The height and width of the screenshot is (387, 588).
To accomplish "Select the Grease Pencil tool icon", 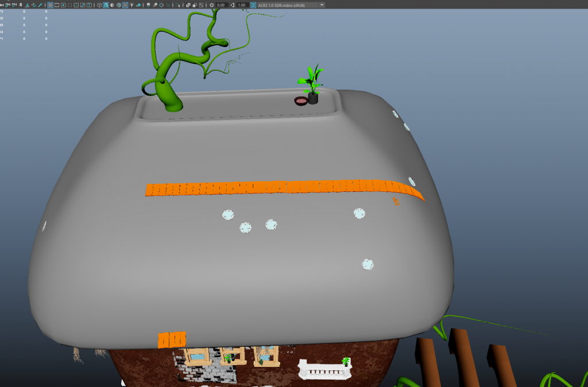I will 40,5.
